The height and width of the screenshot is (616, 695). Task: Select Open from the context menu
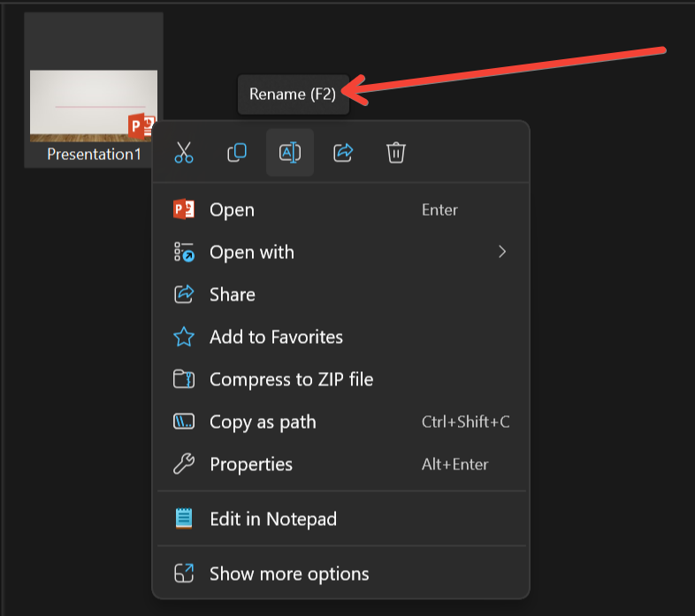click(x=232, y=209)
